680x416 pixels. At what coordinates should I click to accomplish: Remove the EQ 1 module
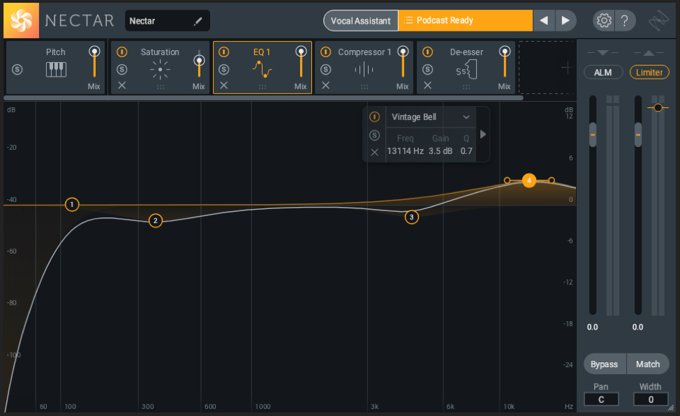click(224, 85)
